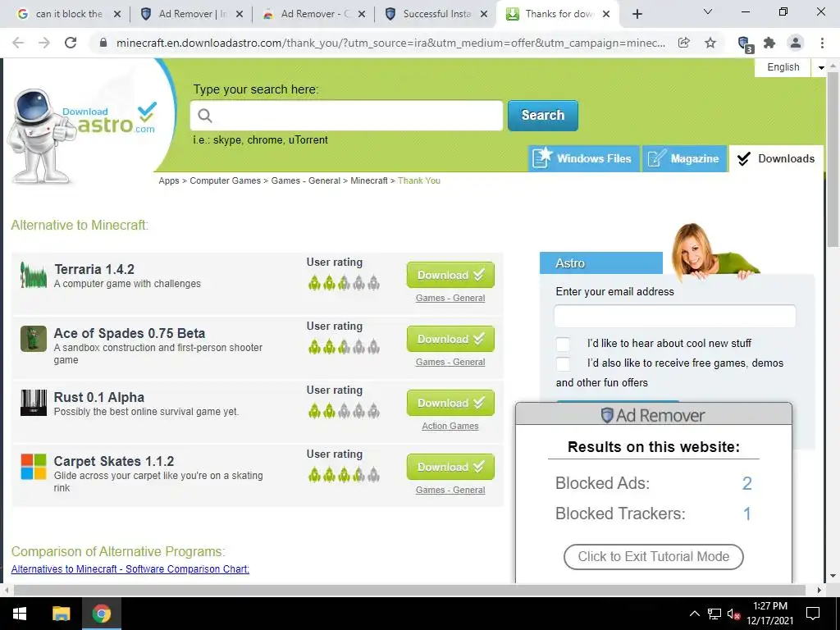Open the notification center icon

click(x=813, y=614)
